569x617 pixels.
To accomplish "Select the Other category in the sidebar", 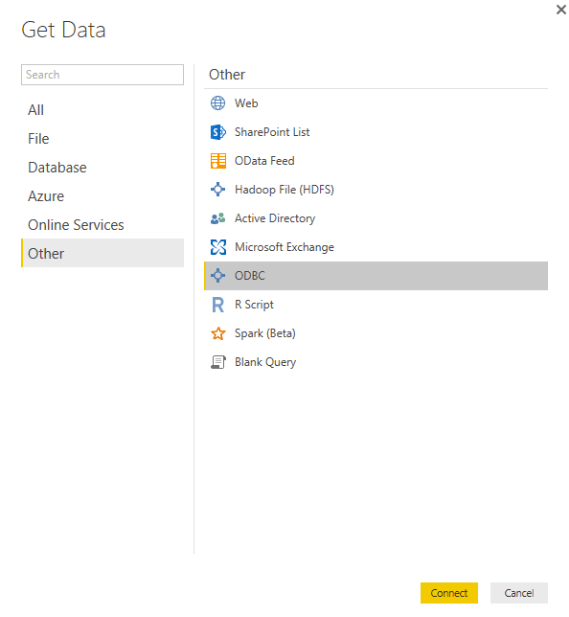I will [102, 253].
